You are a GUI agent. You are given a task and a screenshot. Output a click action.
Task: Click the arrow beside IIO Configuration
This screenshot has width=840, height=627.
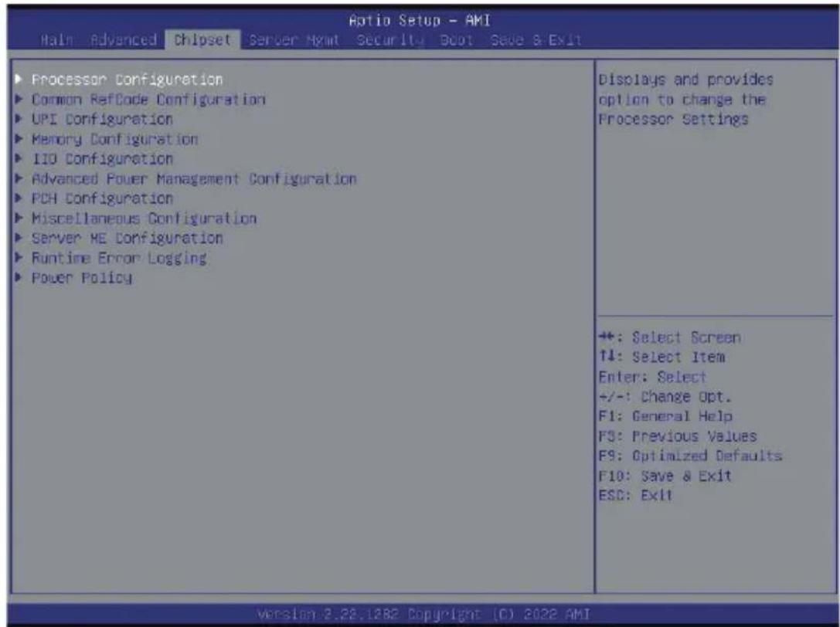pyautogui.click(x=19, y=158)
